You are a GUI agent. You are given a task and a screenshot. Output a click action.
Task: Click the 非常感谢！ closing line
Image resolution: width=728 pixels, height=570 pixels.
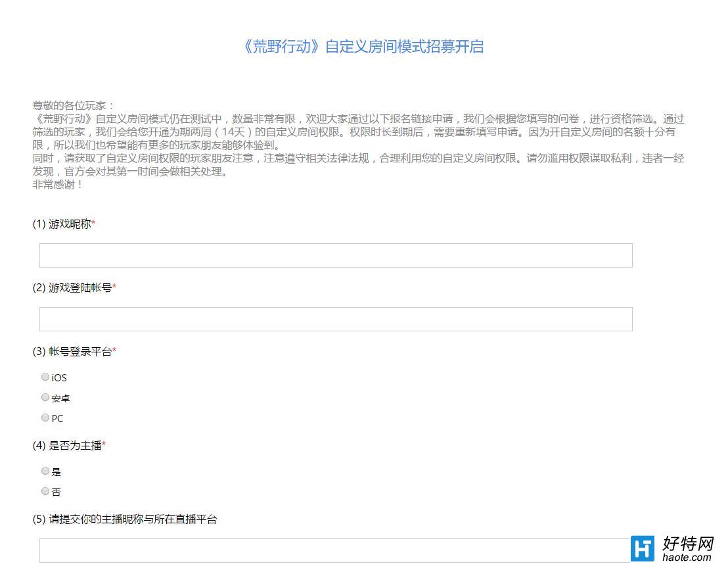(58, 185)
